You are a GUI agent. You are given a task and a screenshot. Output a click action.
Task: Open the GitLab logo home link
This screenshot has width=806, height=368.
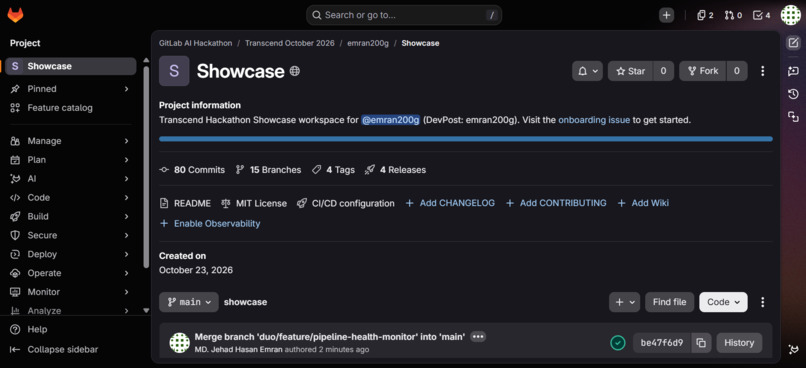tap(15, 15)
